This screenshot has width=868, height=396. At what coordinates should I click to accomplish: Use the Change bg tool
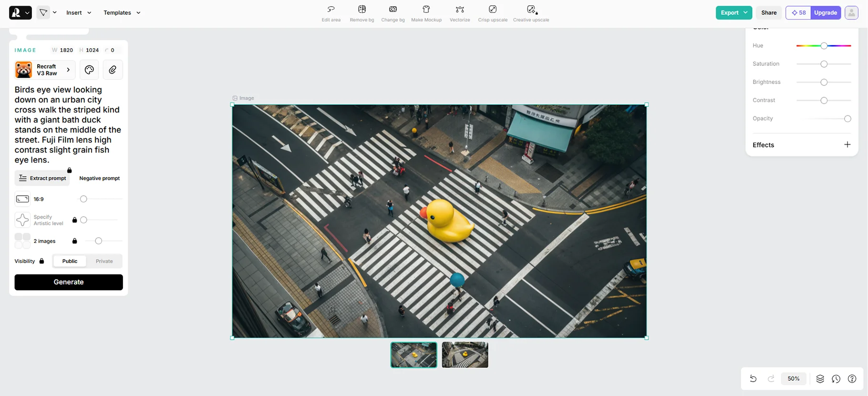pyautogui.click(x=393, y=13)
